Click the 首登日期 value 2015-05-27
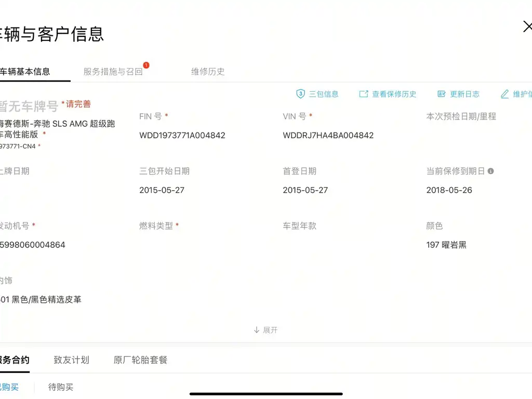 (x=305, y=190)
